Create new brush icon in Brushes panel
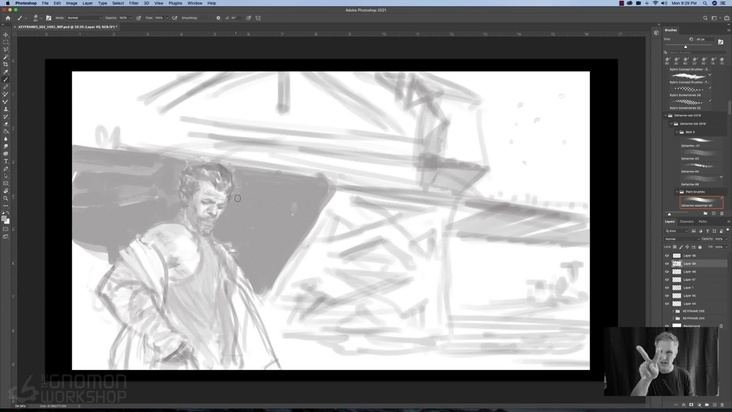Screen dimensions: 732x412 [x=714, y=214]
